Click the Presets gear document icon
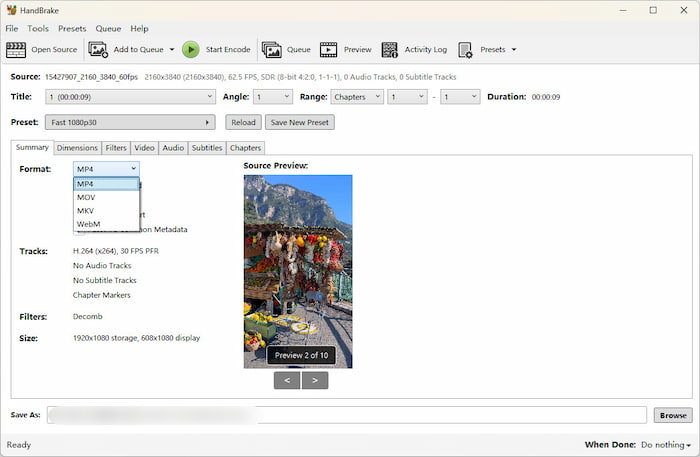 tap(465, 50)
